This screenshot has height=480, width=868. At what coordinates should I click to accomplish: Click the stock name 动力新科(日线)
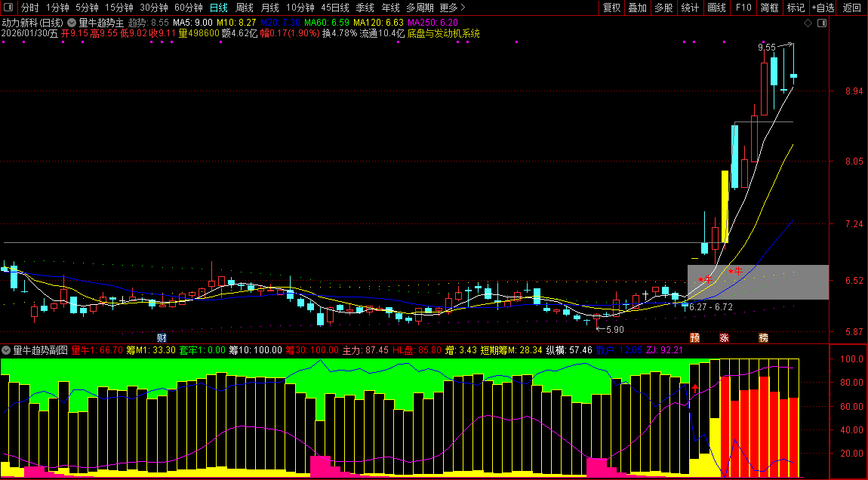32,23
